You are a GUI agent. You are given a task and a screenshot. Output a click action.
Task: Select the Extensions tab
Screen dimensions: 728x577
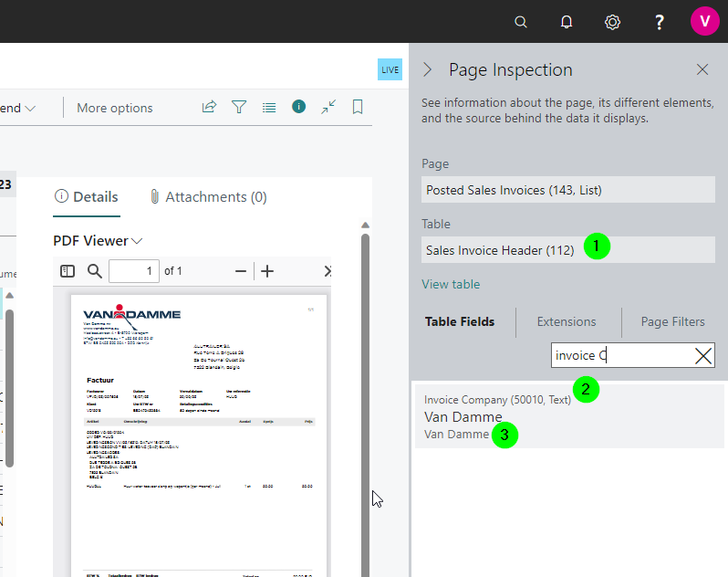(567, 321)
